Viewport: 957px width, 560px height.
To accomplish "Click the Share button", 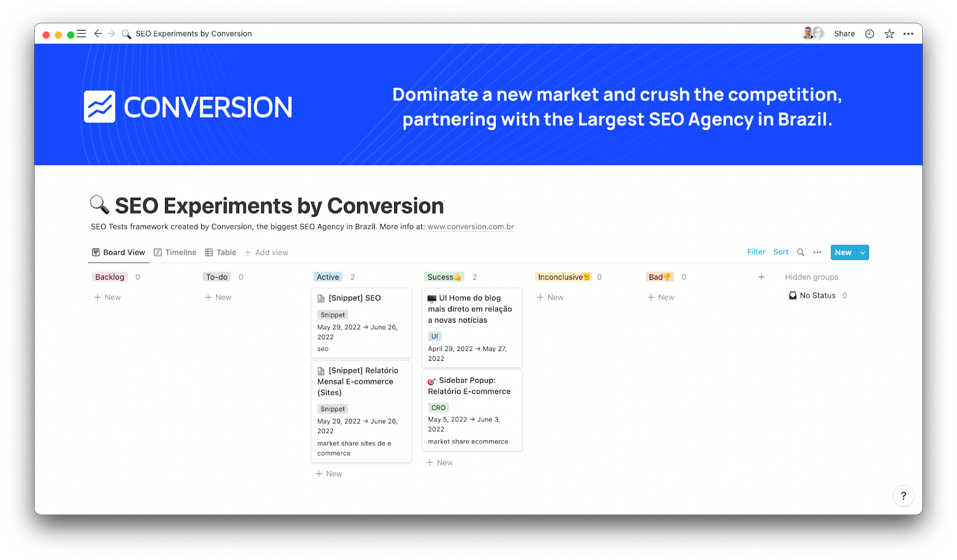I will click(x=845, y=33).
